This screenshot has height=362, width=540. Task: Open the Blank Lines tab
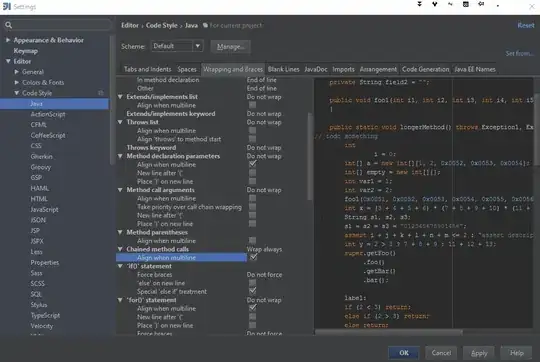[283, 69]
